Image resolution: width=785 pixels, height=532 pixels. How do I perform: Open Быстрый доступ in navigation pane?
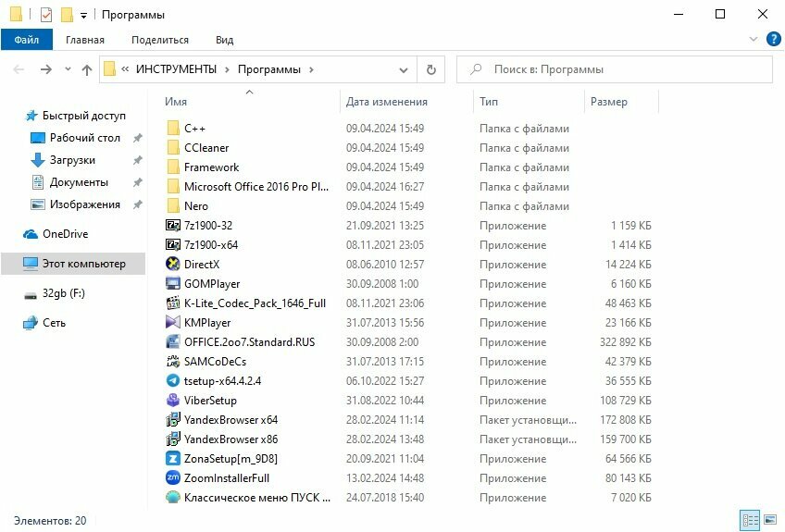(83, 116)
